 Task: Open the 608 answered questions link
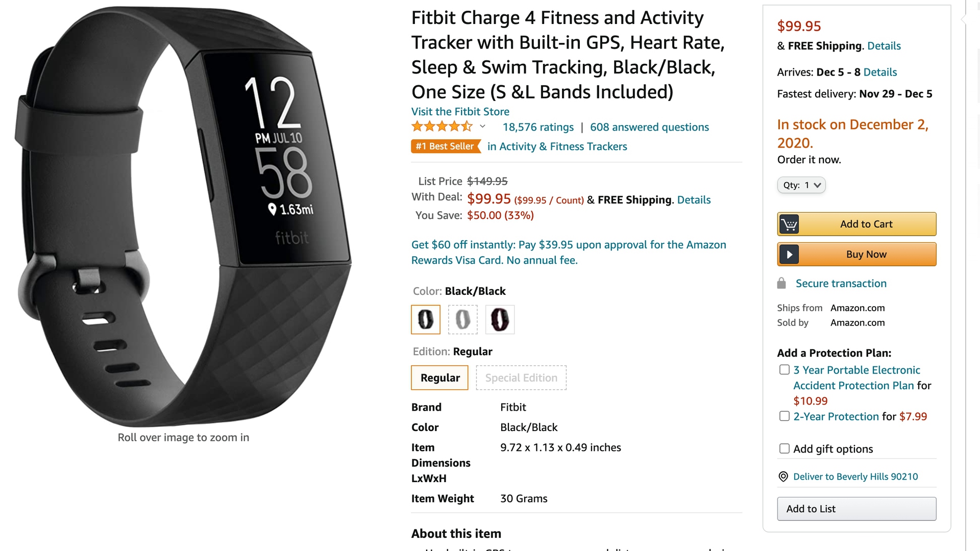pyautogui.click(x=649, y=127)
